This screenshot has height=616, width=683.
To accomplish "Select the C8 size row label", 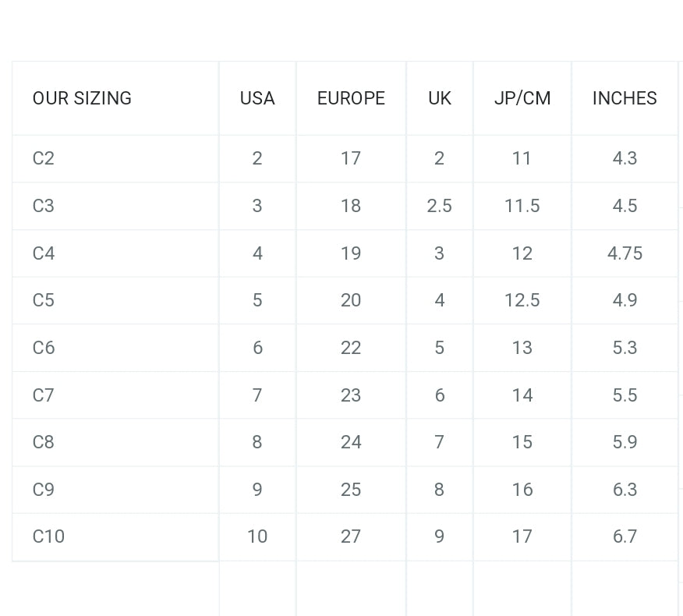I will 44,442.
